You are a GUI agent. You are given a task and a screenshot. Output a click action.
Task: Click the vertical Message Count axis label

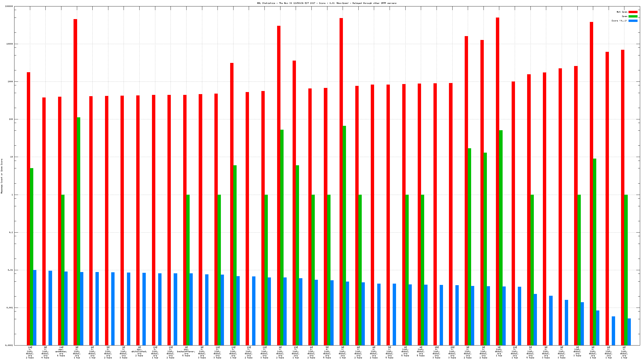click(2, 176)
